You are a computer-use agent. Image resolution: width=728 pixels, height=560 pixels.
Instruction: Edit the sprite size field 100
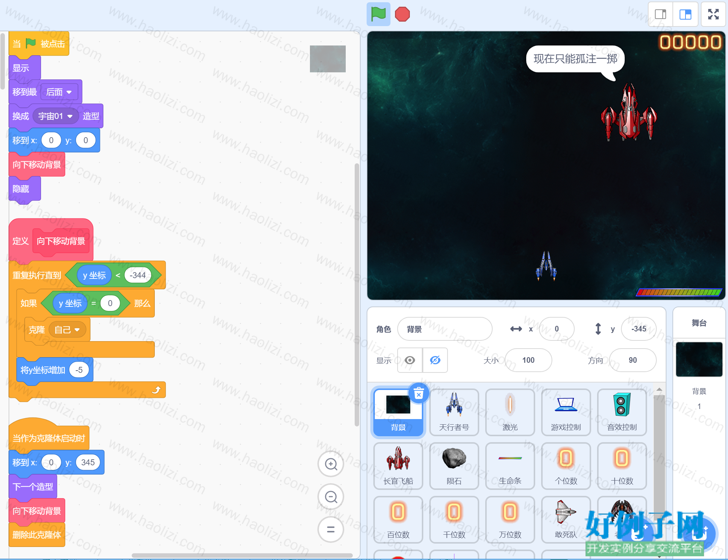coord(528,360)
